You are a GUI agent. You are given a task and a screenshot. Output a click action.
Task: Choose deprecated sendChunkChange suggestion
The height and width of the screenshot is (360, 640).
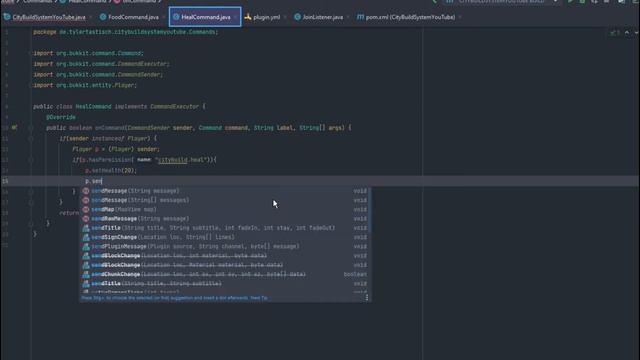click(225, 274)
